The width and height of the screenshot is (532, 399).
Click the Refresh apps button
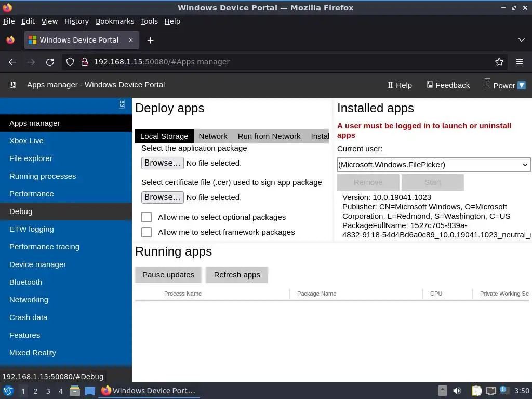tap(237, 275)
